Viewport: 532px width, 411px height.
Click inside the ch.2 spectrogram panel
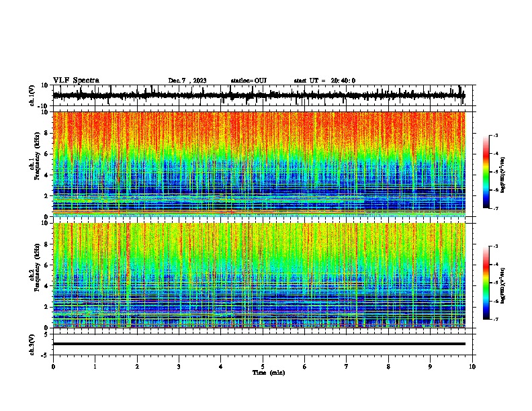(x=259, y=275)
